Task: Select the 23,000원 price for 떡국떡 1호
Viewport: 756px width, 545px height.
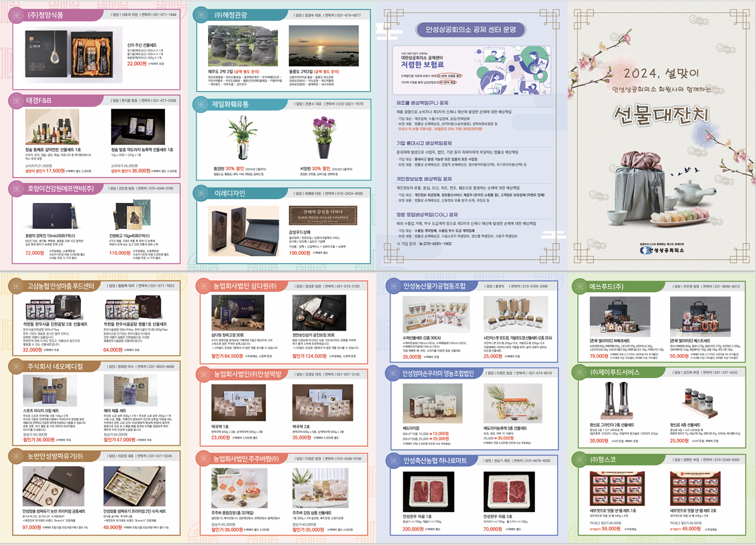Action: [x=221, y=438]
